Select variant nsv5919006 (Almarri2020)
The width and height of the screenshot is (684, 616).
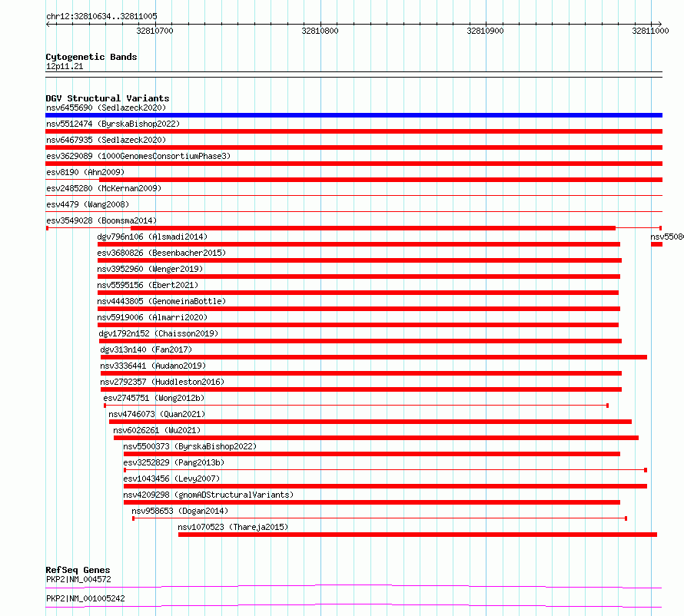[152, 317]
